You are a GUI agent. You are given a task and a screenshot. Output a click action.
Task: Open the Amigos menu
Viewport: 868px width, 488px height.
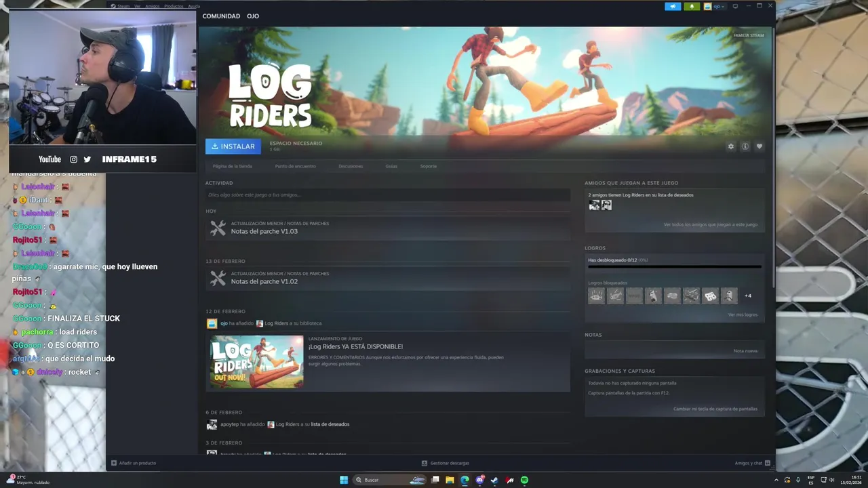(153, 6)
